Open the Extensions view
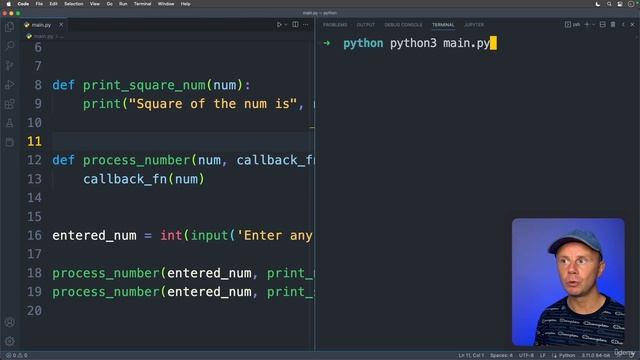This screenshot has height=360, width=640. pos(10,104)
